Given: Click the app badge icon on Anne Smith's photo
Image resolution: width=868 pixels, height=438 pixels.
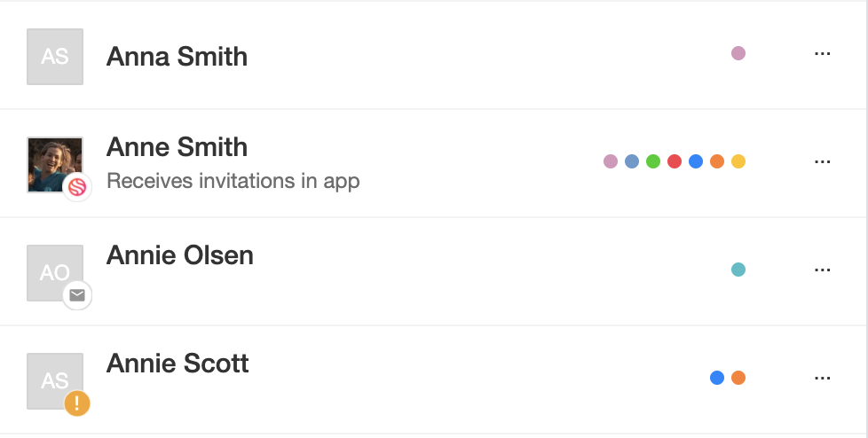Looking at the screenshot, I should pyautogui.click(x=77, y=187).
